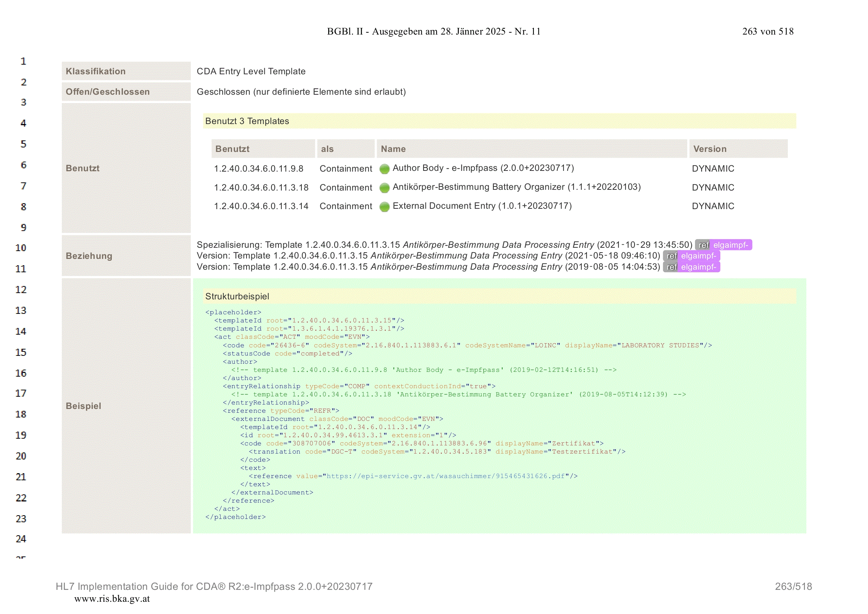868x614 pixels.
Task: Click Containment in the Author Body row
Action: tap(346, 169)
